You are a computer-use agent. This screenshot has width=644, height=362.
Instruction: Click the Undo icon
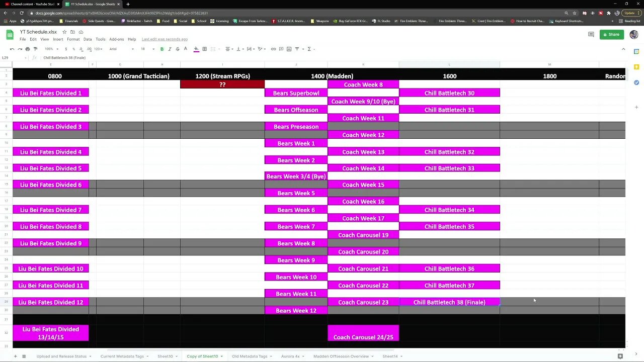point(12,49)
